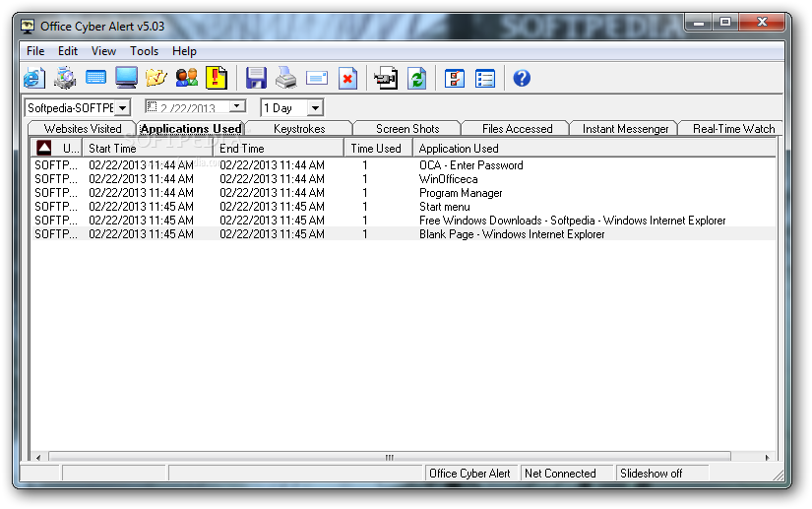
Task: Click the 'Slideshow off' status bar panel
Action: (661, 474)
